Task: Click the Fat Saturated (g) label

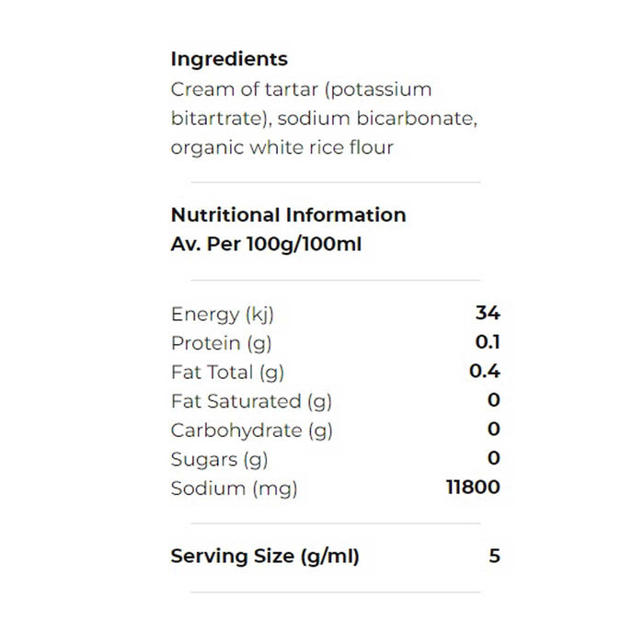Action: [251, 401]
